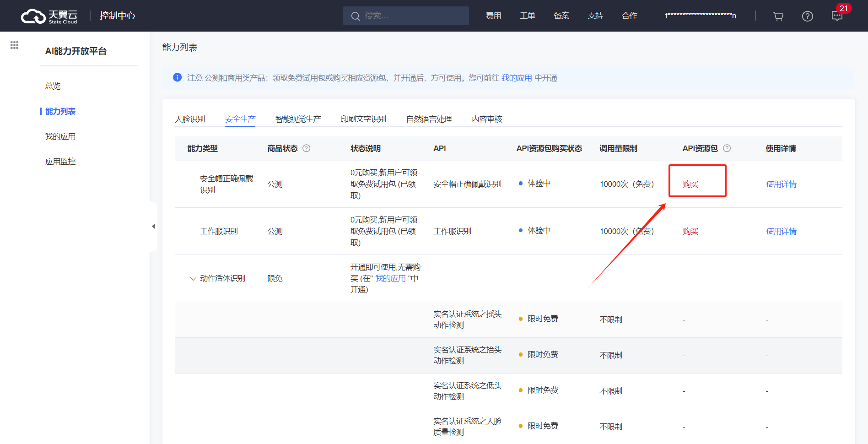Viewport: 868px width, 444px height.
Task: Select 我的应用 in sidebar
Action: (x=60, y=136)
